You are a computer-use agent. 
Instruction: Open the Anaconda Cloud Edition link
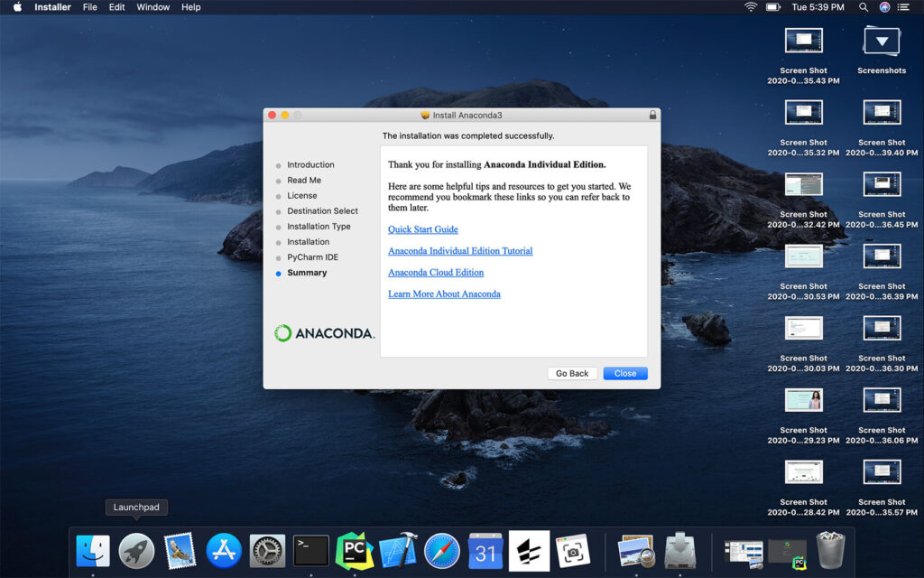[x=436, y=273]
